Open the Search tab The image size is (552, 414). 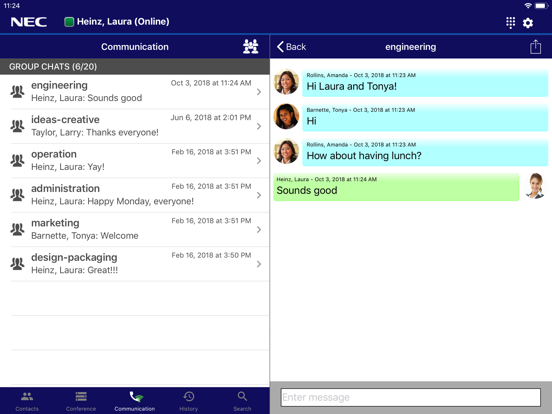point(242,401)
